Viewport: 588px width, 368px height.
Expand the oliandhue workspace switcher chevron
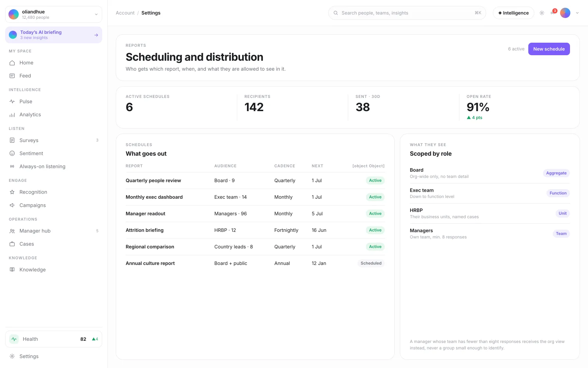[96, 14]
